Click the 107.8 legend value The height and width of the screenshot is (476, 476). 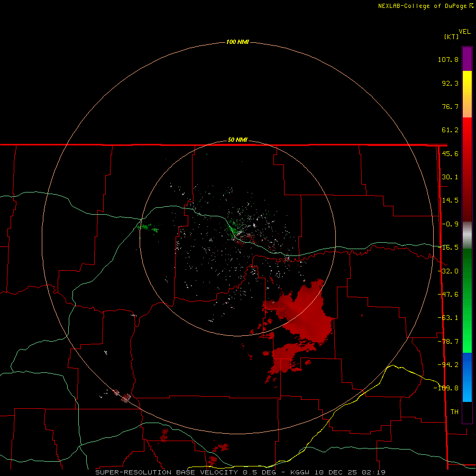pyautogui.click(x=448, y=59)
